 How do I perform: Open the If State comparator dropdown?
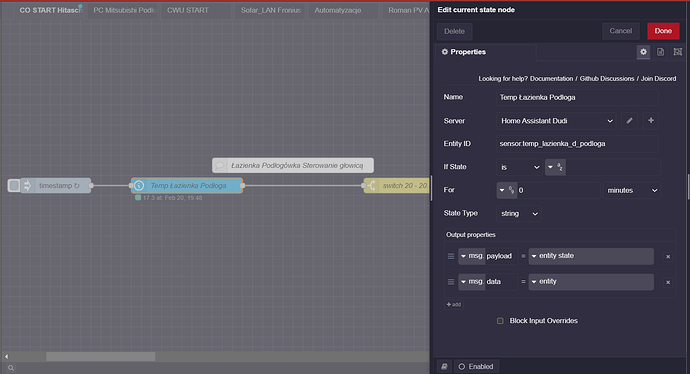click(519, 167)
